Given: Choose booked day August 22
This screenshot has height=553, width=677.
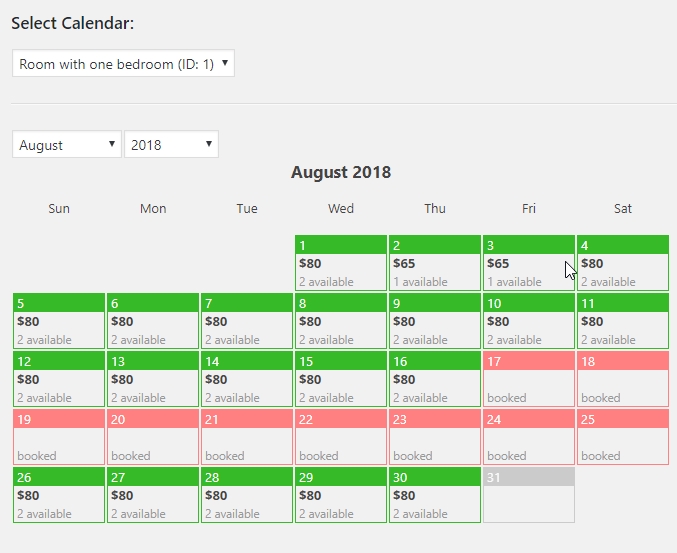Looking at the screenshot, I should point(341,437).
